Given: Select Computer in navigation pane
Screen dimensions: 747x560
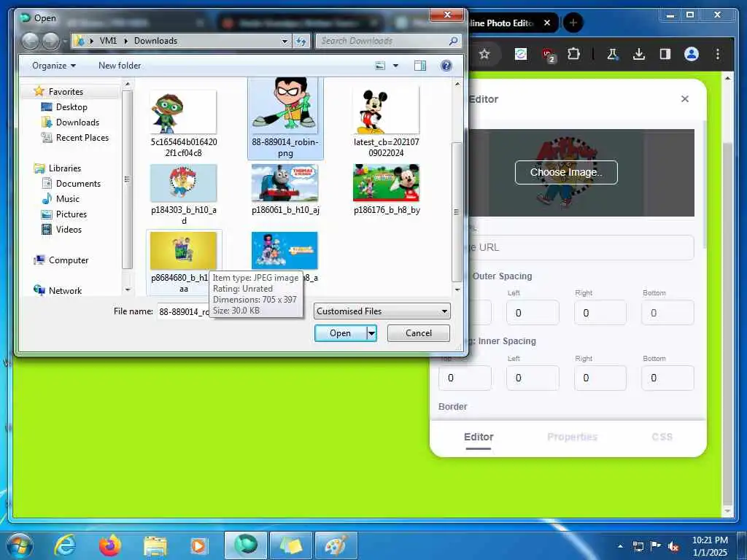Looking at the screenshot, I should click(x=68, y=260).
